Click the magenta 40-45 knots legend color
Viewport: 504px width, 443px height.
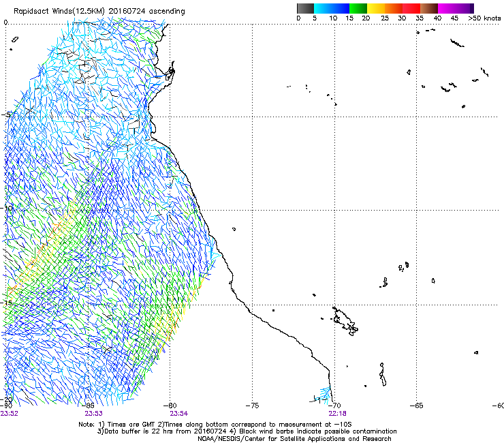click(x=447, y=8)
